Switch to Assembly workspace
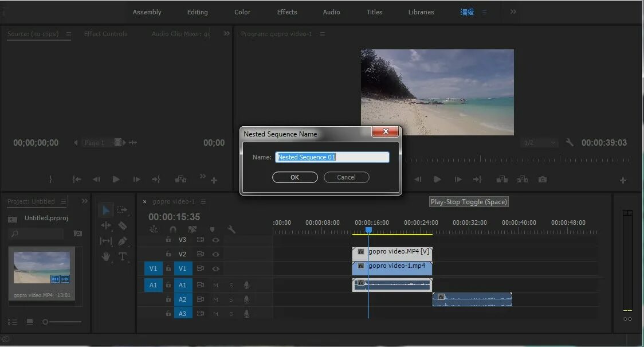Image resolution: width=644 pixels, height=347 pixels. click(x=147, y=12)
